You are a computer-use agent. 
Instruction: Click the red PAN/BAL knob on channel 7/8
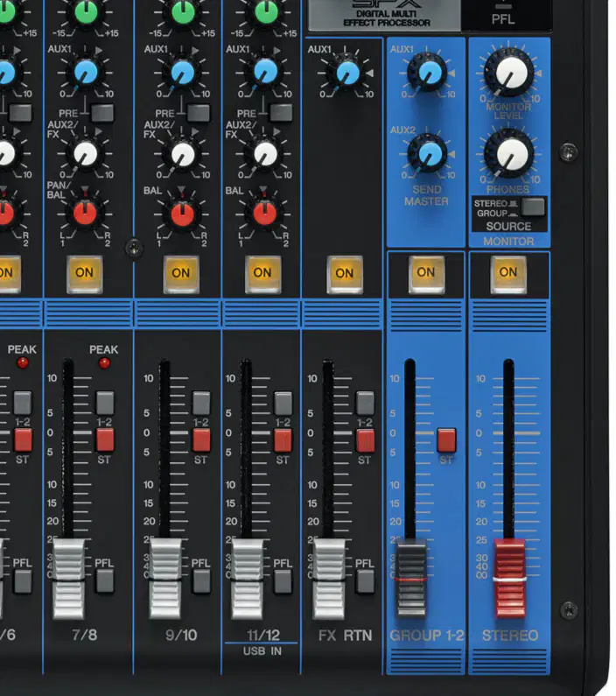pos(85,213)
